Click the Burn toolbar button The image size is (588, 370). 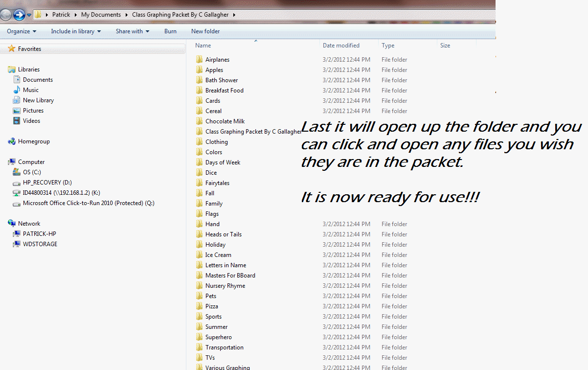[170, 31]
